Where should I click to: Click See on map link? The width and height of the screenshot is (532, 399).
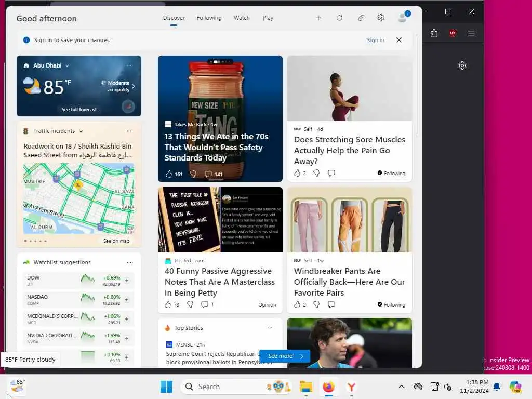click(x=116, y=241)
